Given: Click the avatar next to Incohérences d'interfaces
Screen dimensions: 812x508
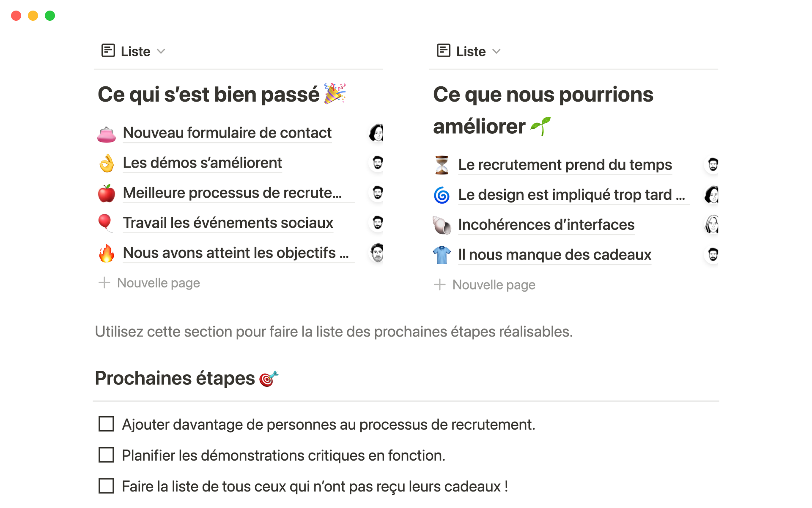Looking at the screenshot, I should tap(713, 225).
